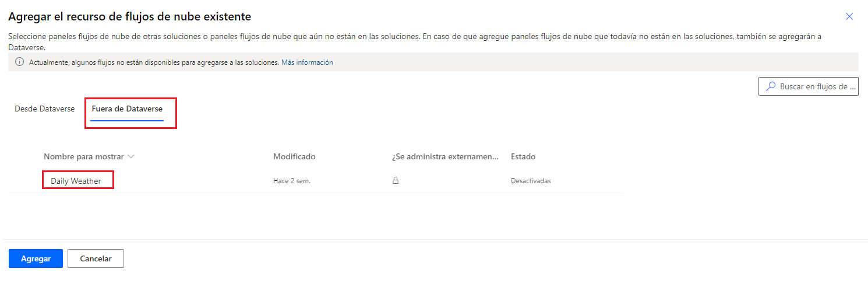The height and width of the screenshot is (304, 868).
Task: Click the Buscar en flujos search field
Action: point(809,86)
